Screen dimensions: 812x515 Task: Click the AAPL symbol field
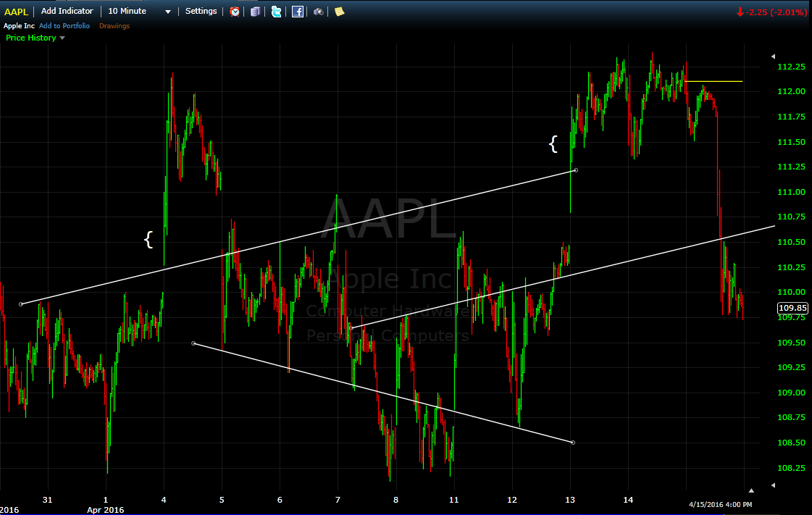[x=16, y=11]
